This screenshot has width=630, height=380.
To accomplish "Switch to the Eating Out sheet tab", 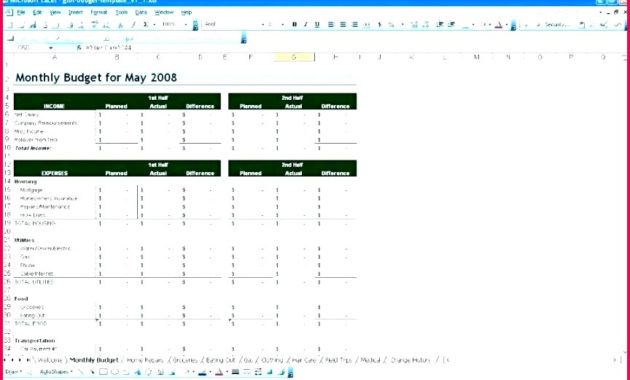I will 221,360.
